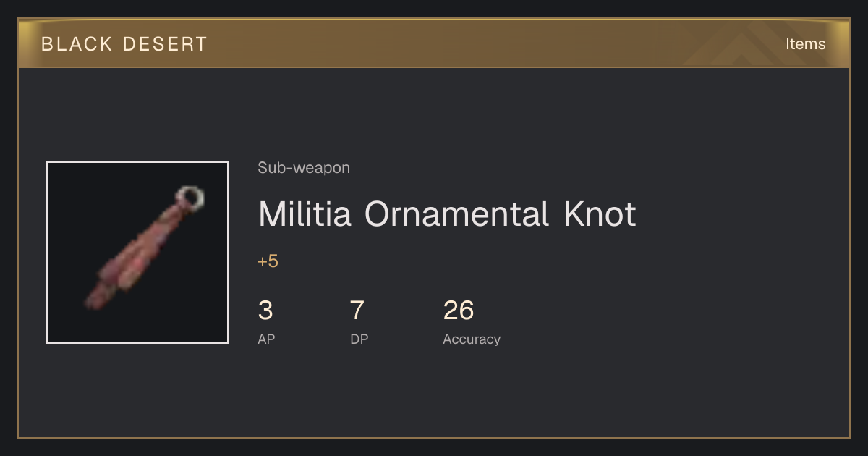The width and height of the screenshot is (868, 456).
Task: Click the Accuracy value of 26
Action: [x=459, y=311]
